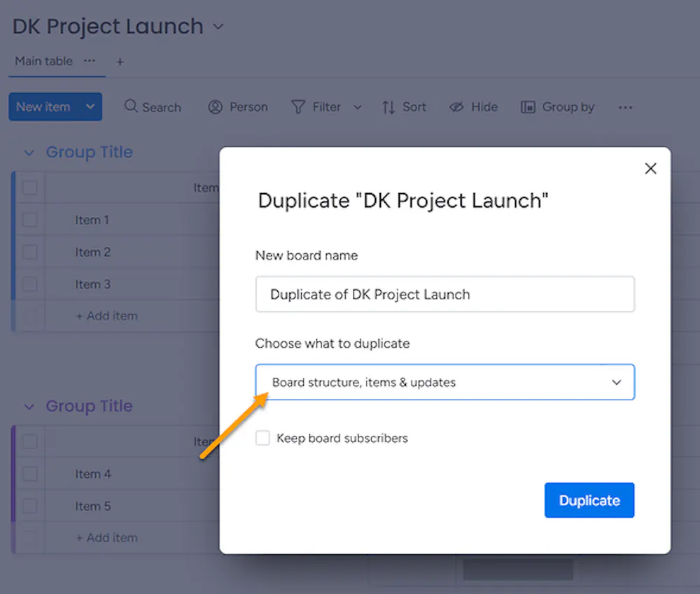This screenshot has width=700, height=594.
Task: Open Main table tab options ellipsis
Action: pos(90,61)
